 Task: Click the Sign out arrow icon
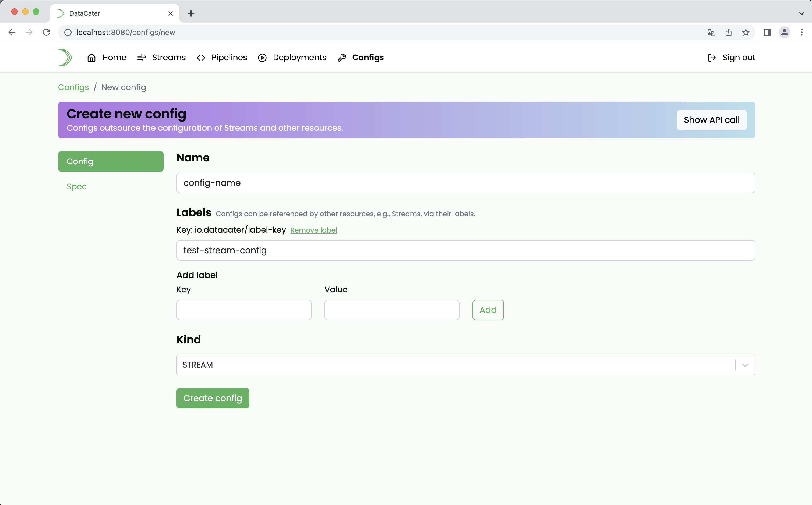coord(712,58)
